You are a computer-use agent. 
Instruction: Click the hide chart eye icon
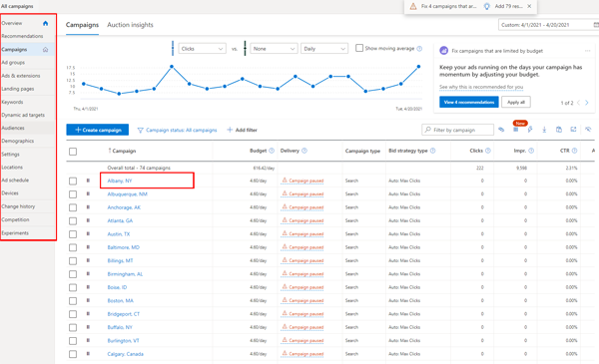click(x=588, y=130)
